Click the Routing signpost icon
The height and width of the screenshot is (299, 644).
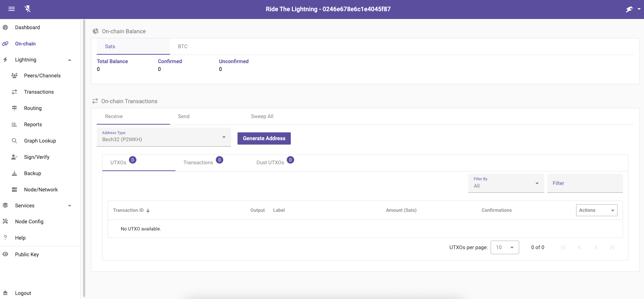click(x=14, y=108)
